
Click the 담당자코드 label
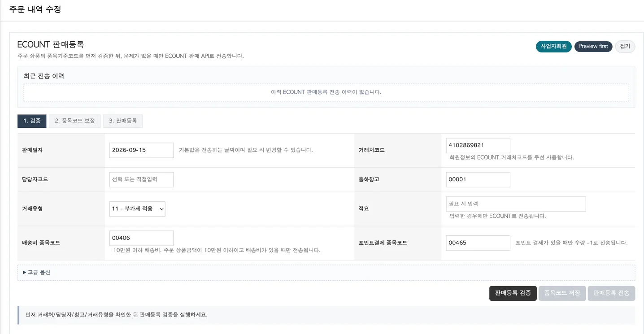click(x=35, y=179)
